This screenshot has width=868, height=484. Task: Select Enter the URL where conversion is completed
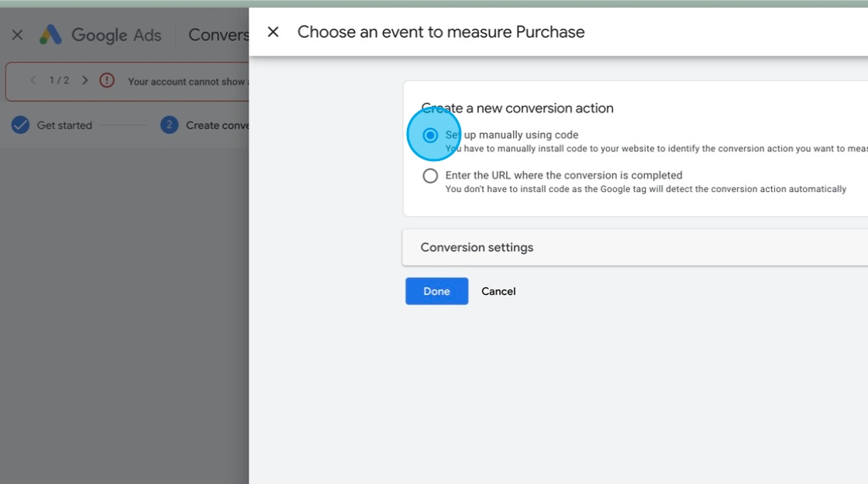(430, 175)
